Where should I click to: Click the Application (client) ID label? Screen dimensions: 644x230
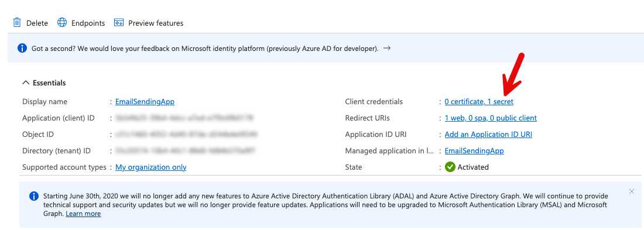click(x=59, y=118)
